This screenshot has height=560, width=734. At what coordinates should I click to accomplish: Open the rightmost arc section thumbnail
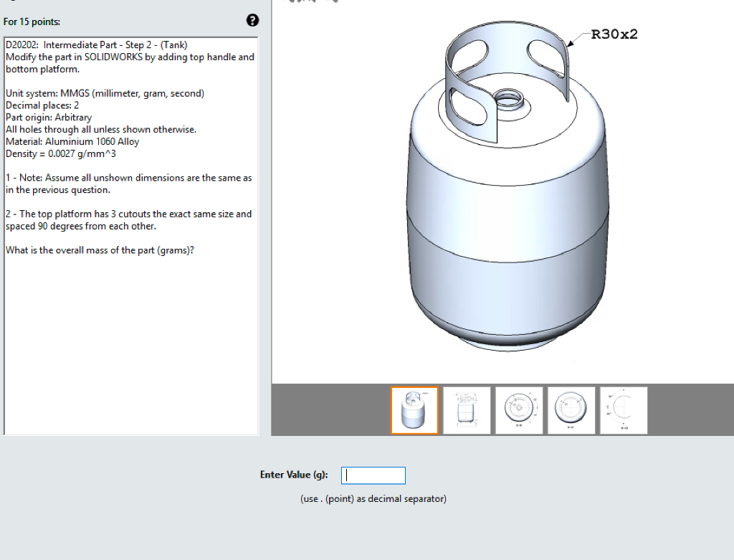(623, 410)
